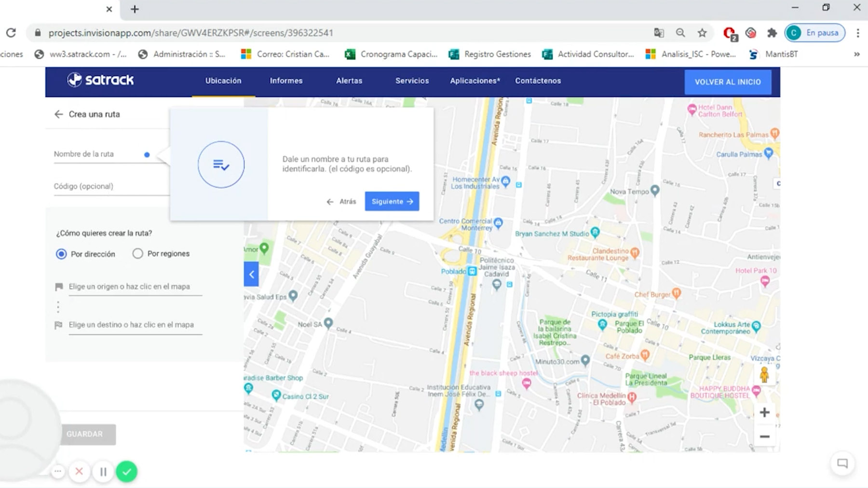This screenshot has height=488, width=868.
Task: Cancel recording with red X
Action: [x=80, y=472]
